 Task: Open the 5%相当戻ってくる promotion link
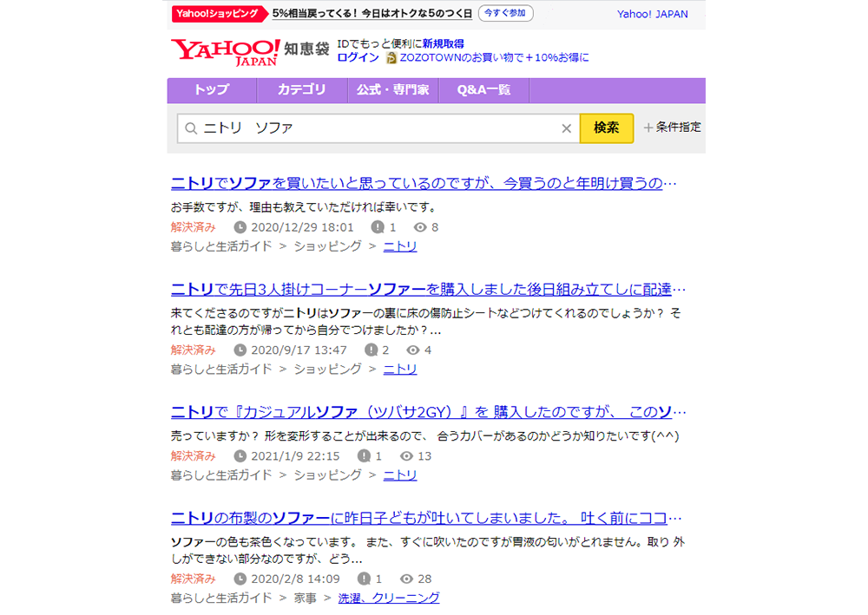[x=372, y=13]
